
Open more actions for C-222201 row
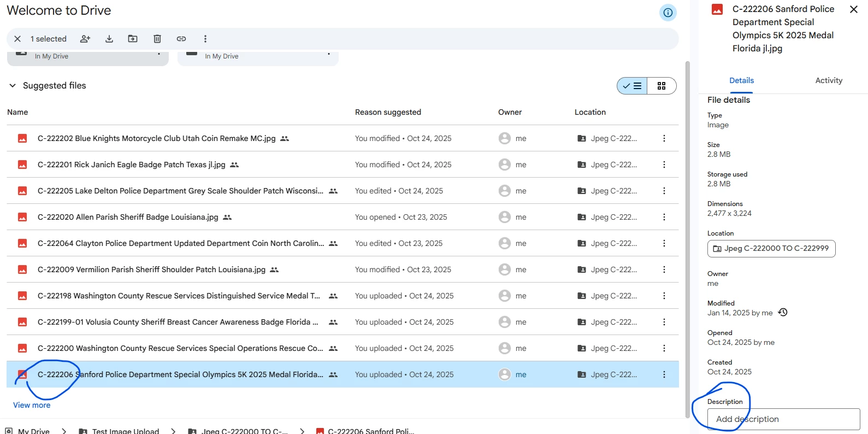tap(664, 165)
